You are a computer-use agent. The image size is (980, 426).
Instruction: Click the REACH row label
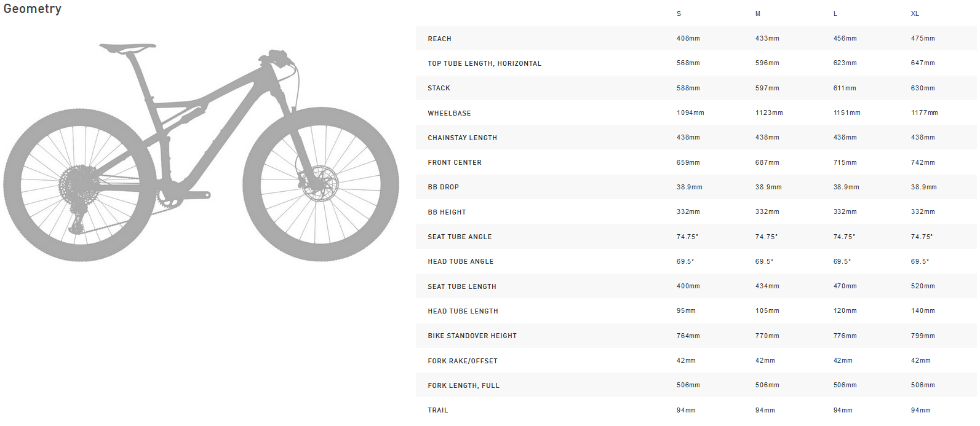point(439,39)
